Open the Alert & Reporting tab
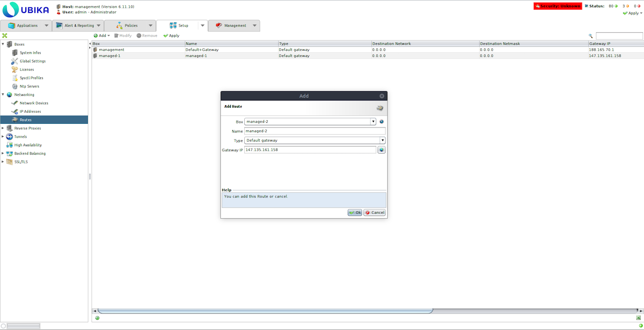Screen dimensions: 644x330 (x=79, y=26)
